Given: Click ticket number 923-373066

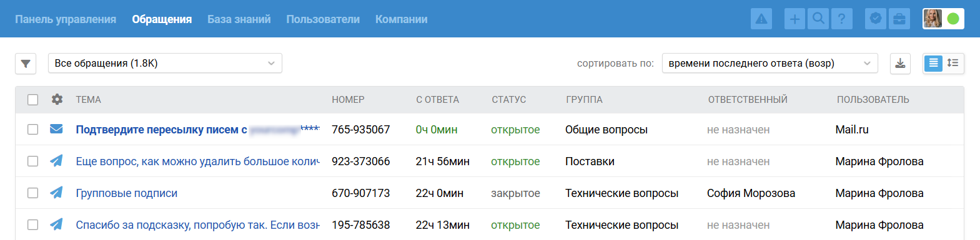Looking at the screenshot, I should pyautogui.click(x=361, y=161).
